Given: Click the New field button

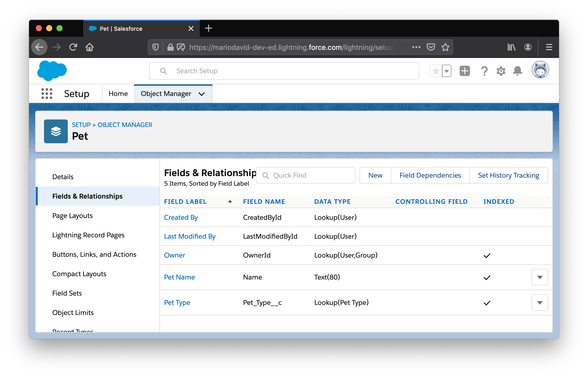Looking at the screenshot, I should 375,175.
